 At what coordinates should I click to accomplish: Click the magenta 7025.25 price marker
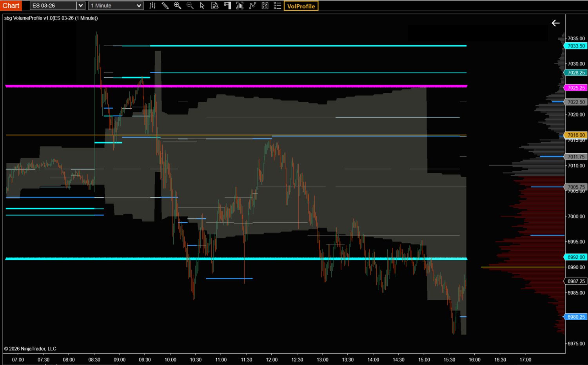576,88
